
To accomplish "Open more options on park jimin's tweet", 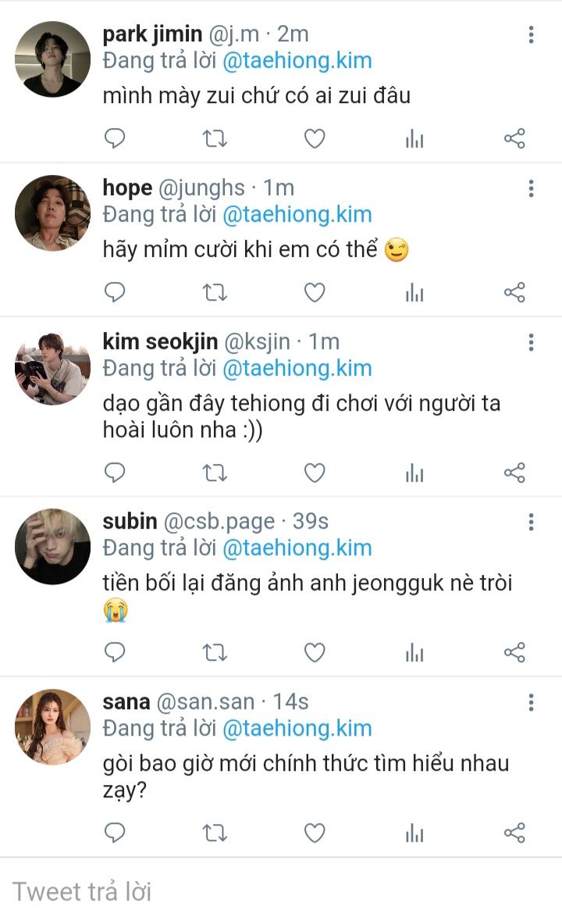I will [531, 34].
